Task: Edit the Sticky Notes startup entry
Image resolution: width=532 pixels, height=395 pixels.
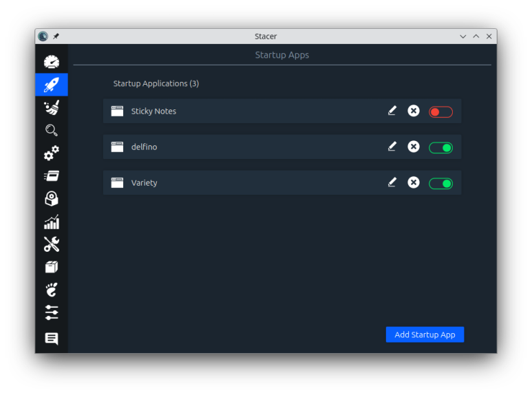Action: (392, 111)
